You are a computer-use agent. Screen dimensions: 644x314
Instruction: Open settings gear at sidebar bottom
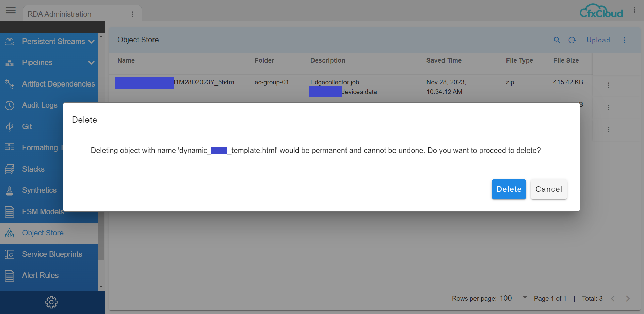[51, 302]
